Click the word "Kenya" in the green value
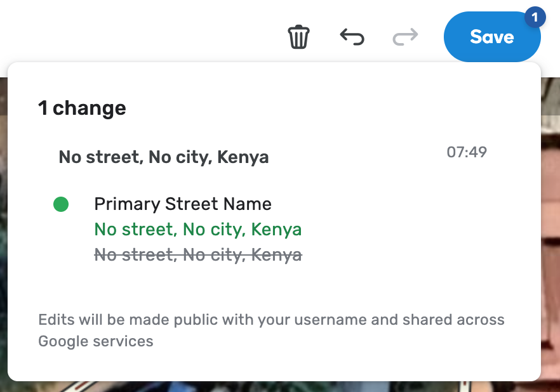The height and width of the screenshot is (392, 560). [276, 230]
